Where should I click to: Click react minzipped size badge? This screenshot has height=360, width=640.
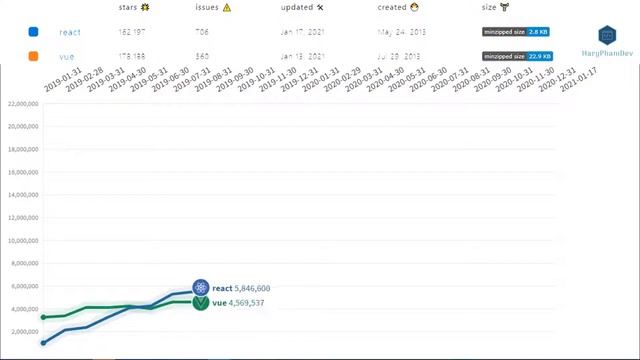click(x=516, y=32)
